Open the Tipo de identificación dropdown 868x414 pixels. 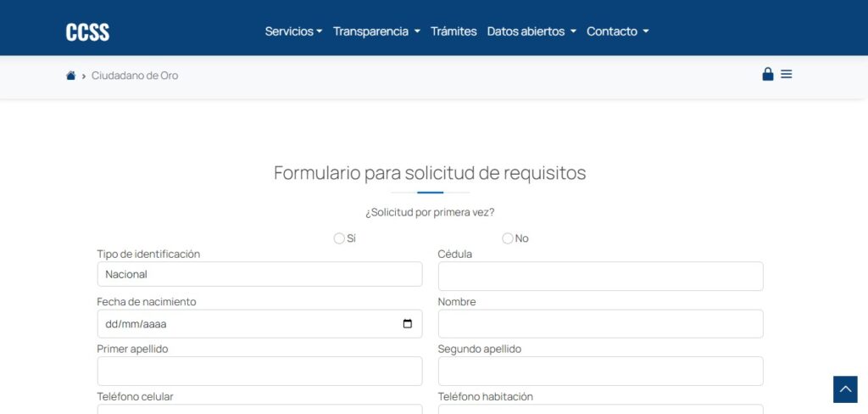pos(259,274)
